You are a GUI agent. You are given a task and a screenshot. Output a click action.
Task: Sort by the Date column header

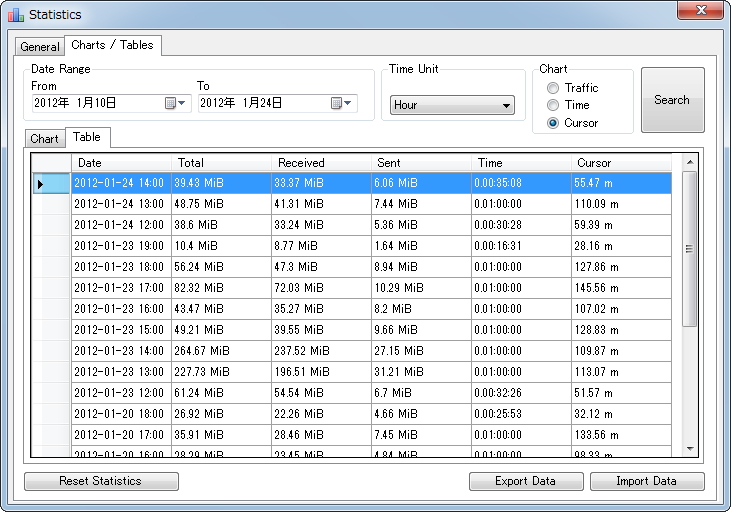click(x=121, y=163)
